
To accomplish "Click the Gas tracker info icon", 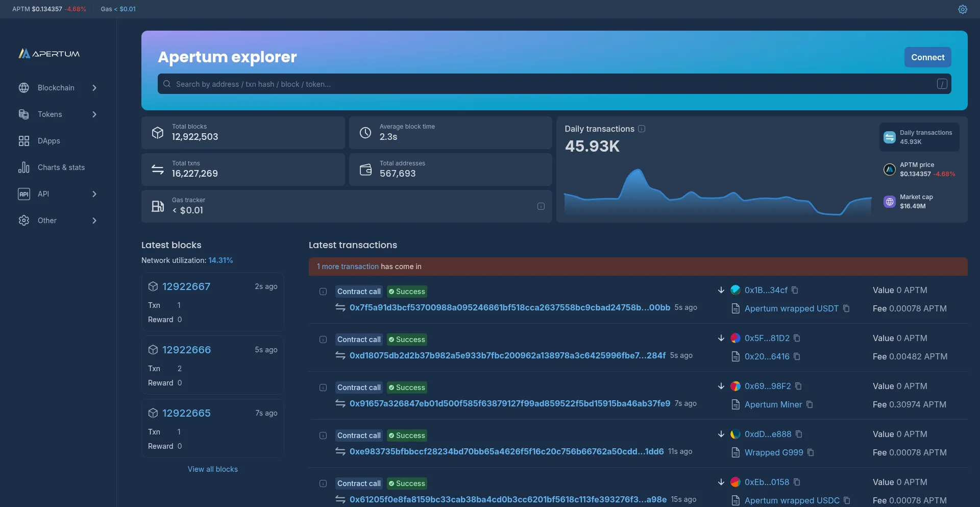I will tap(541, 206).
